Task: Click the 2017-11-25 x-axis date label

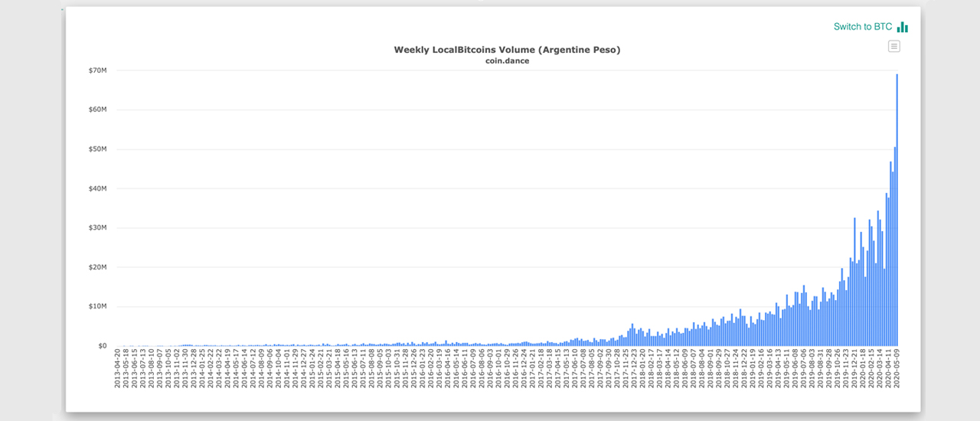Action: pyautogui.click(x=626, y=369)
